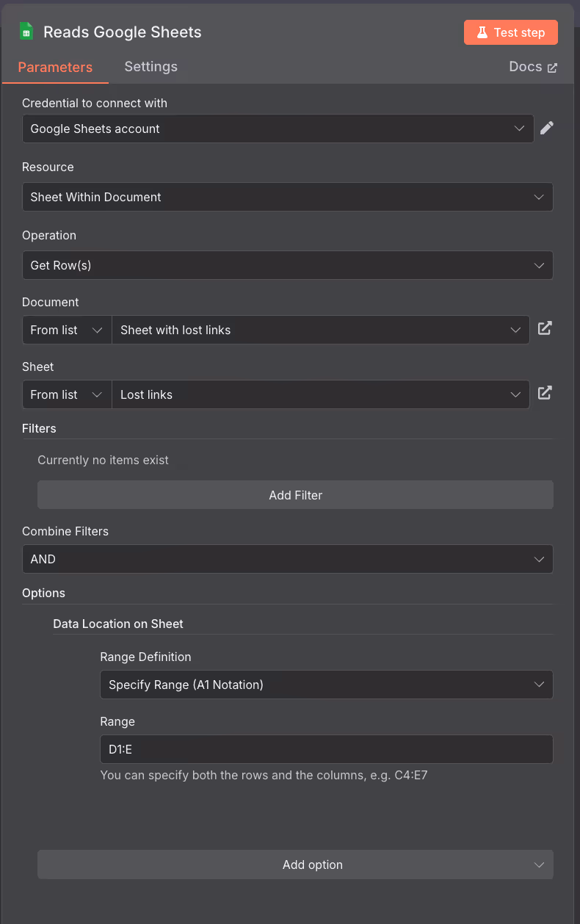Switch to the Settings tab

click(x=151, y=66)
